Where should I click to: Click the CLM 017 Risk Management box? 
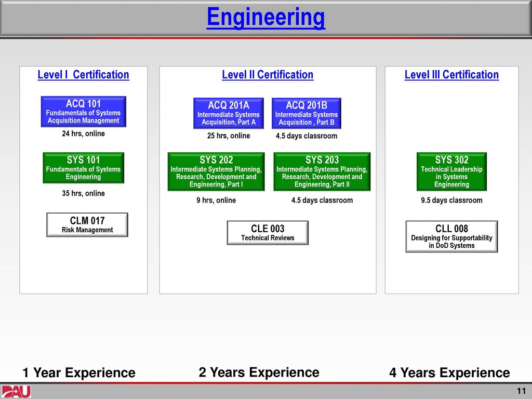pyautogui.click(x=87, y=224)
